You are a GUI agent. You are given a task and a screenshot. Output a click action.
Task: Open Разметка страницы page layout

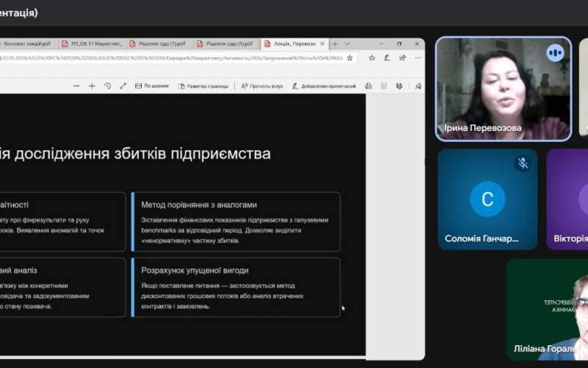204,86
